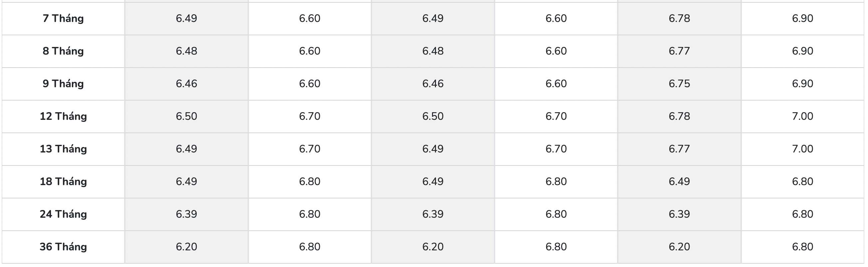Viewport: 868px width, 267px height.
Task: Click the 13 Tháng term cell
Action: (63, 149)
